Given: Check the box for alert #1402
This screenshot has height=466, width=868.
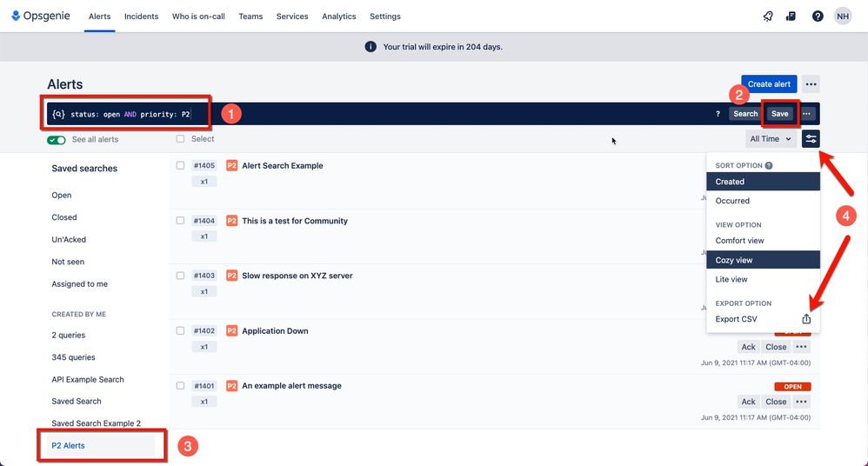Looking at the screenshot, I should 180,330.
